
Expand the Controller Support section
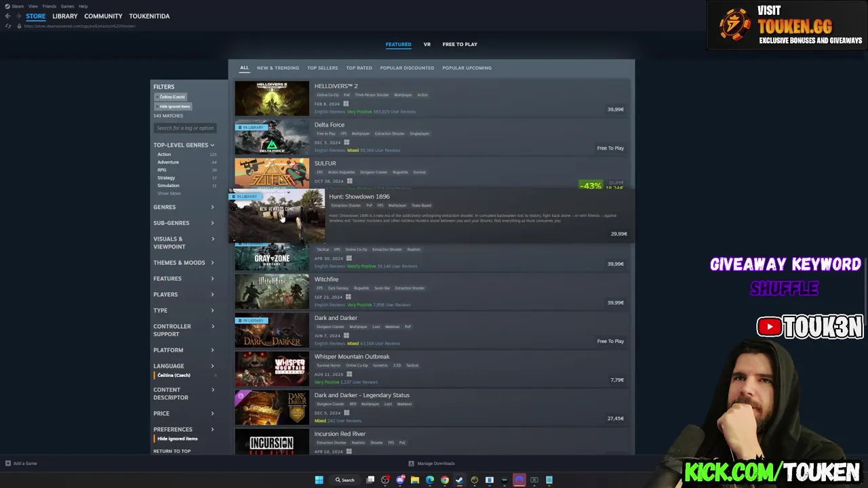pos(184,330)
